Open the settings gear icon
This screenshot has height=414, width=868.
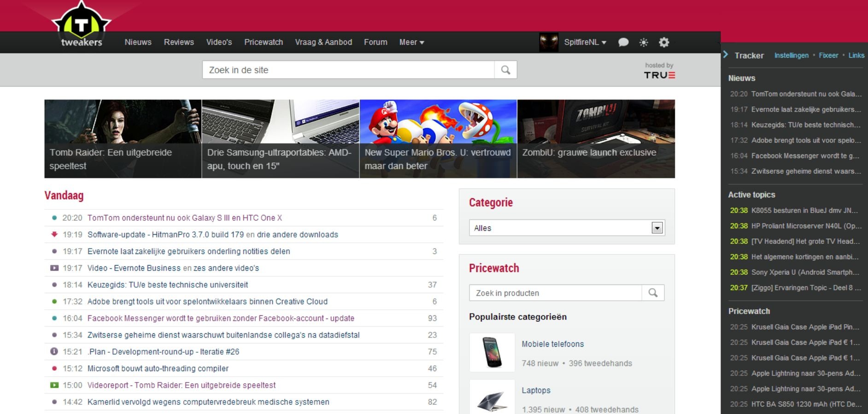click(664, 42)
